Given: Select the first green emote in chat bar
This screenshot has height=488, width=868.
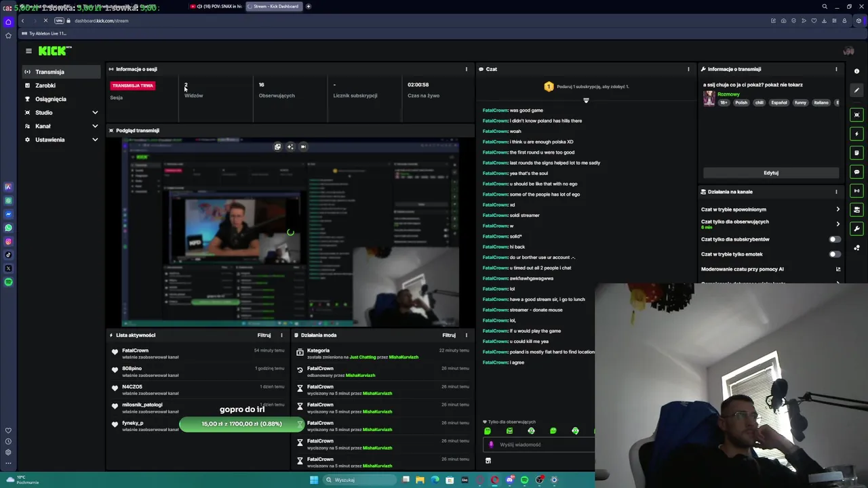Looking at the screenshot, I should [x=487, y=431].
